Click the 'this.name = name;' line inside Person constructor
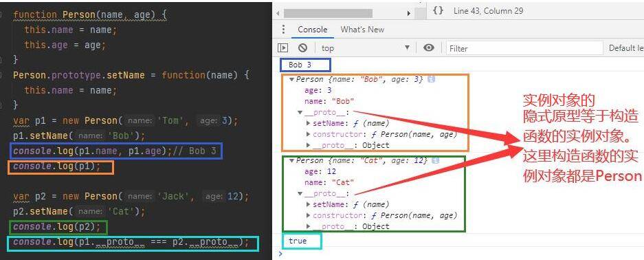This screenshot has height=260, width=644. (x=71, y=30)
